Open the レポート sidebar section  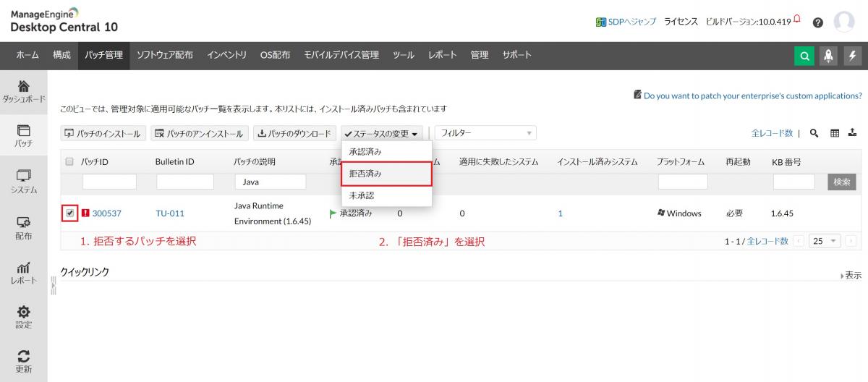(23, 273)
